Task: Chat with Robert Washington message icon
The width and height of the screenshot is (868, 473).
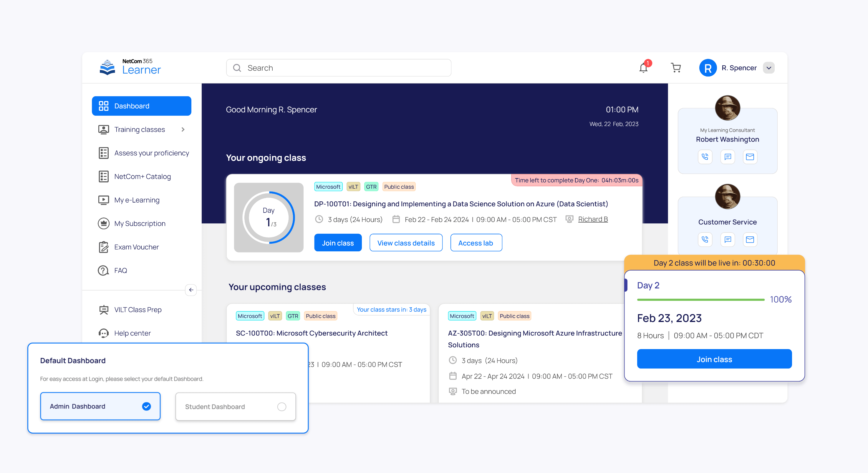Action: pyautogui.click(x=728, y=157)
